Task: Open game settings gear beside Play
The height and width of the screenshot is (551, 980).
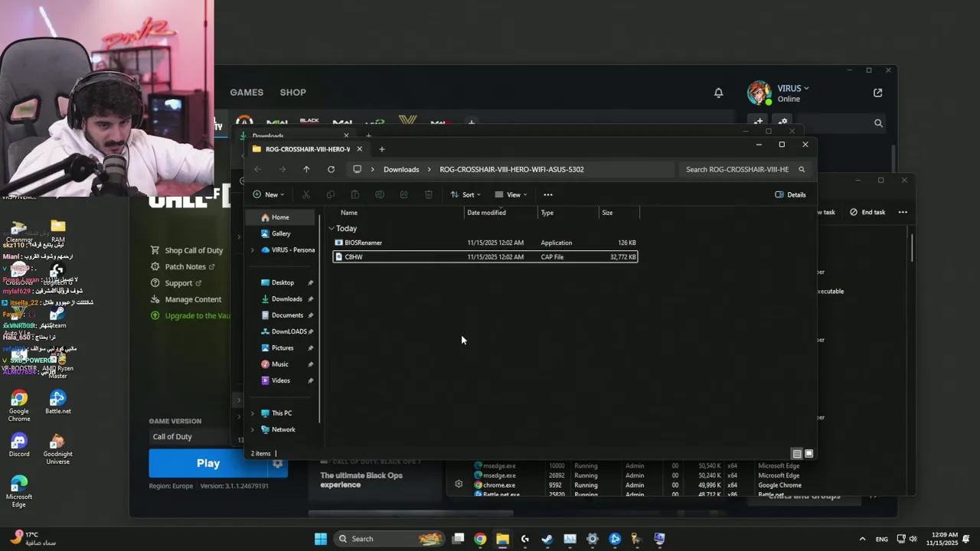Action: (x=278, y=463)
